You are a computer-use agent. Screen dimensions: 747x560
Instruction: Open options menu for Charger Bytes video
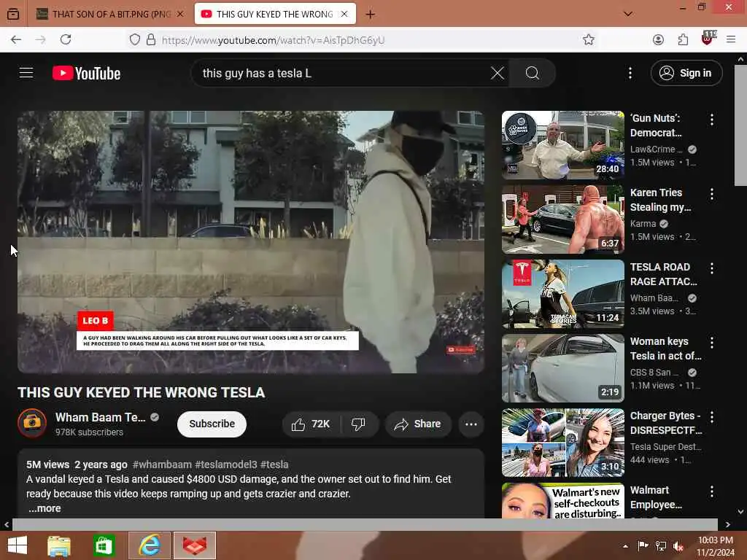click(712, 416)
